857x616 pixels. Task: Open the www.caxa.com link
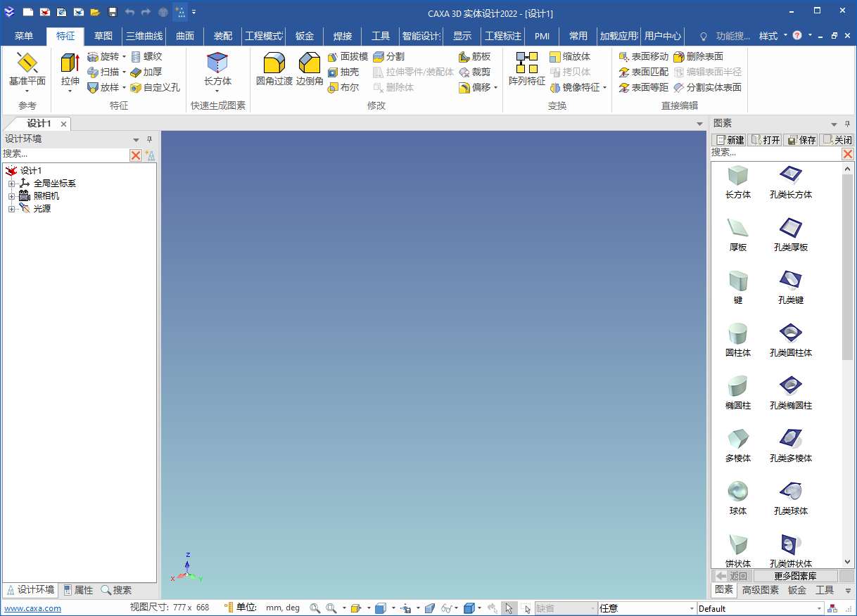[33, 608]
